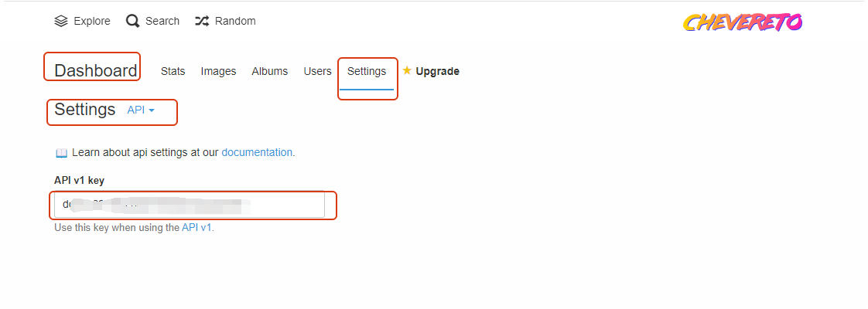Viewport: 868px width, 309px height.
Task: Click the yellow Upgrade star icon
Action: click(x=407, y=71)
